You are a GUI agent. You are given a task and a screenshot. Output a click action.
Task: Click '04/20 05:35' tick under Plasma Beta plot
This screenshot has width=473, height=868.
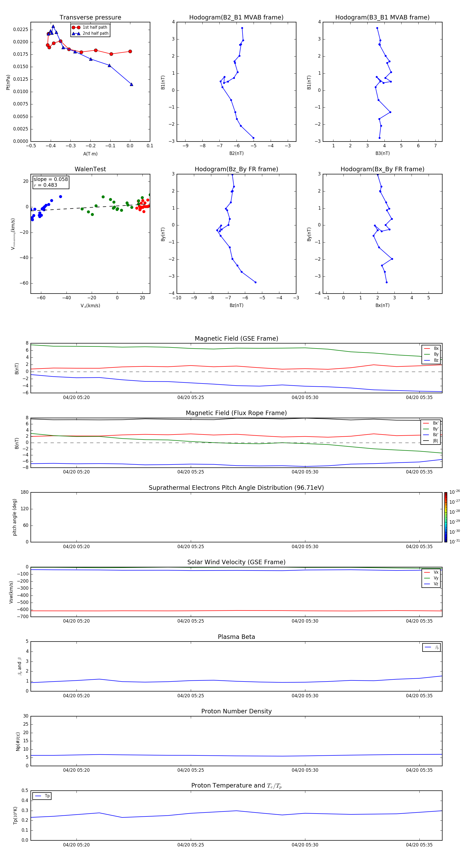coord(419,696)
